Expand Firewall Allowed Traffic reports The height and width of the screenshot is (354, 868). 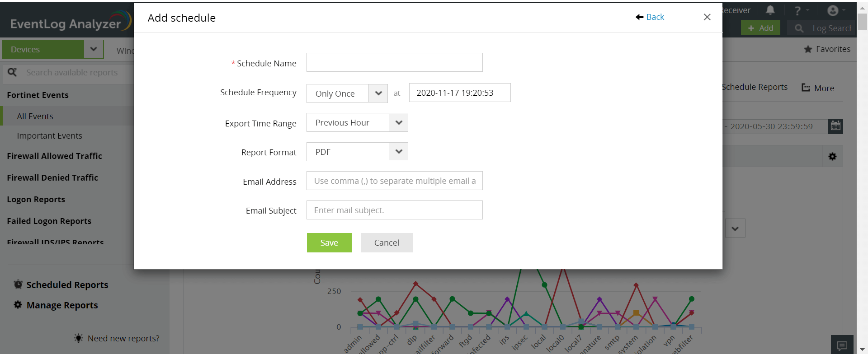55,156
